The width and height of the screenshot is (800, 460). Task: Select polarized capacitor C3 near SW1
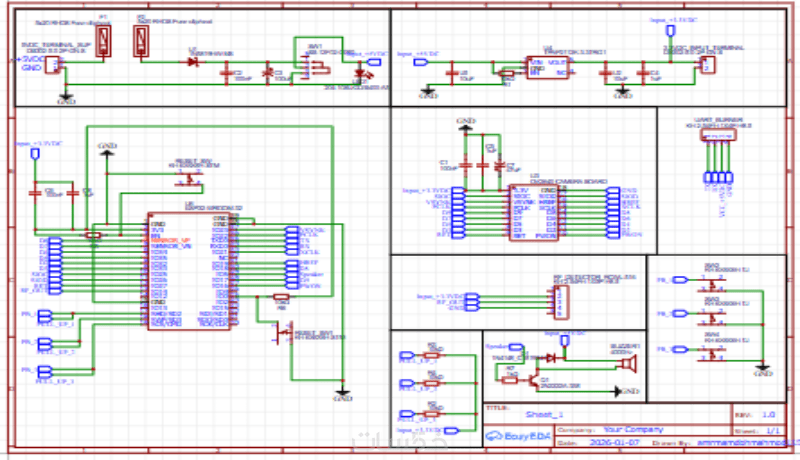point(267,74)
